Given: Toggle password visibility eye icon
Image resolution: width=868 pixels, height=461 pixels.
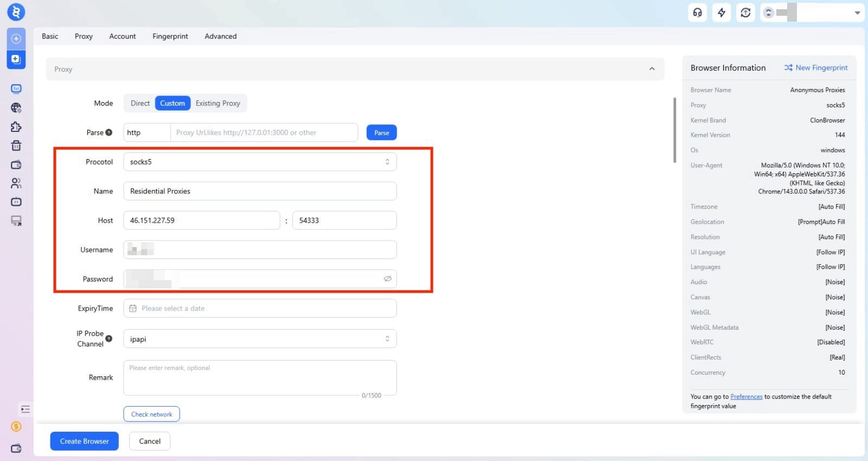Looking at the screenshot, I should (387, 279).
